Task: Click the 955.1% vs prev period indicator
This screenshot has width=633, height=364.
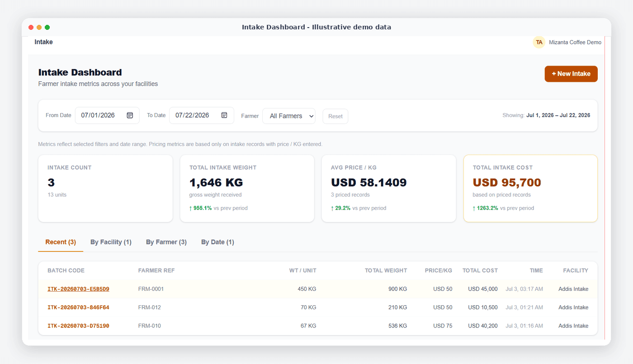Action: (x=218, y=208)
